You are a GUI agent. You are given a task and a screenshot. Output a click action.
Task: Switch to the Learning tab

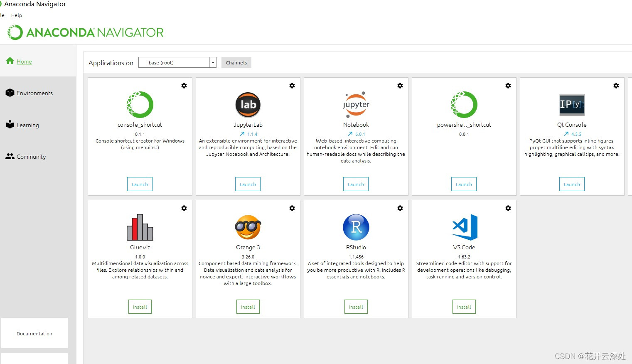click(x=27, y=125)
